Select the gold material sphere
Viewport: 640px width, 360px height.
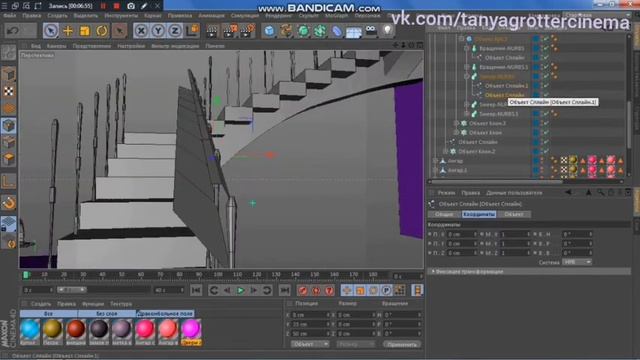pyautogui.click(x=53, y=330)
